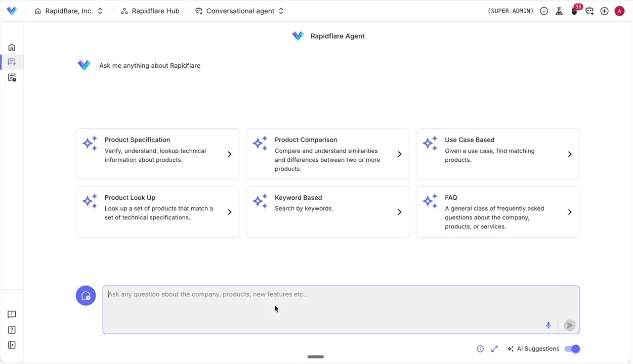Image resolution: width=633 pixels, height=364 pixels.
Task: Select the Conversational agent breadcrumb
Action: 240,11
